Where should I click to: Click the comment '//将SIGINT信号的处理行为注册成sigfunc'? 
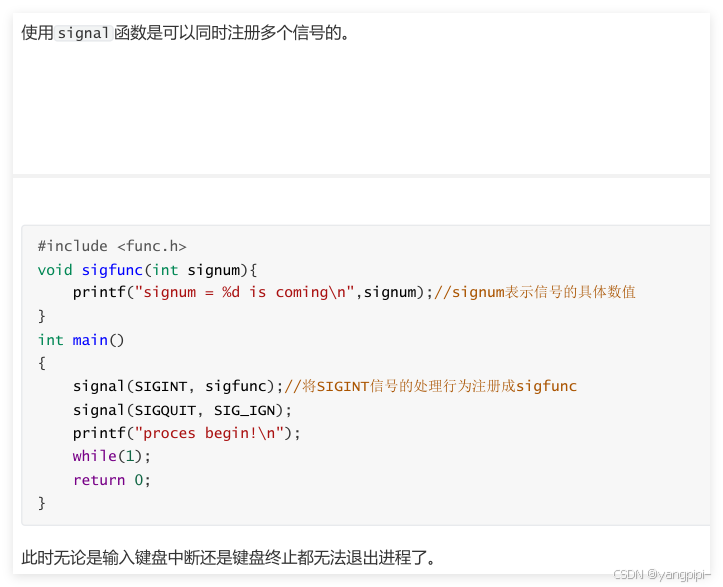pos(430,386)
